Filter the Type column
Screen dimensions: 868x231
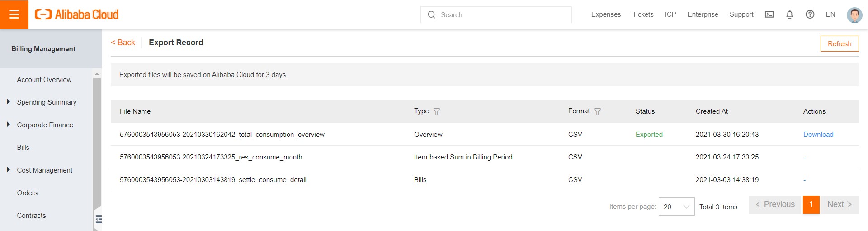pyautogui.click(x=437, y=111)
